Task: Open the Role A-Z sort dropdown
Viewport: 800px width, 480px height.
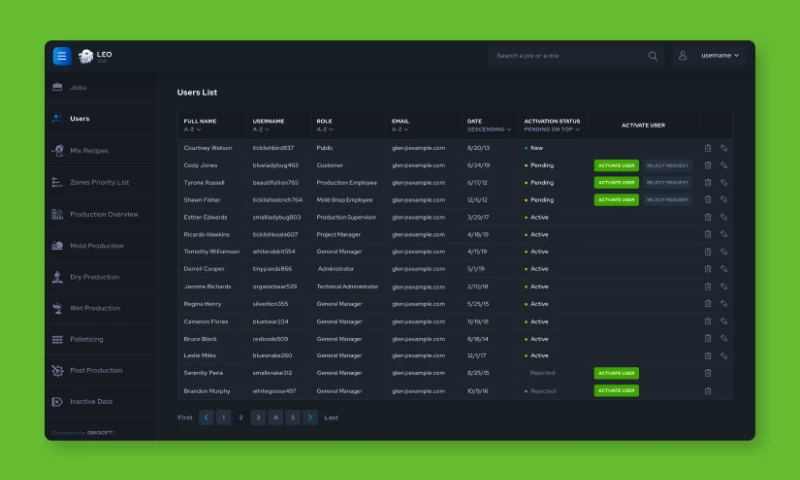Action: point(325,130)
